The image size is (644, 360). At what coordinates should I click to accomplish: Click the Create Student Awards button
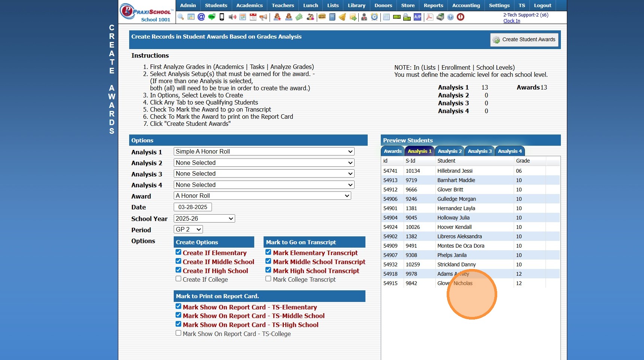click(x=524, y=40)
